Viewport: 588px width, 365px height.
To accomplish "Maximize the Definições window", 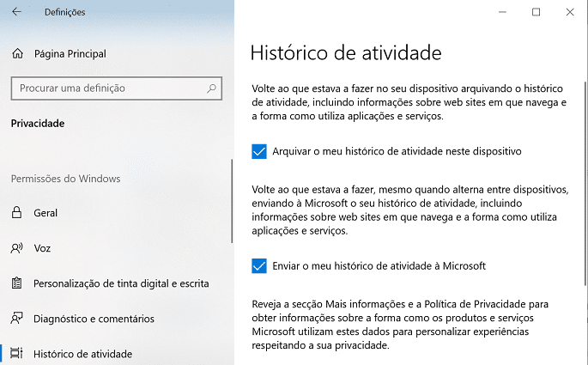I will point(536,12).
